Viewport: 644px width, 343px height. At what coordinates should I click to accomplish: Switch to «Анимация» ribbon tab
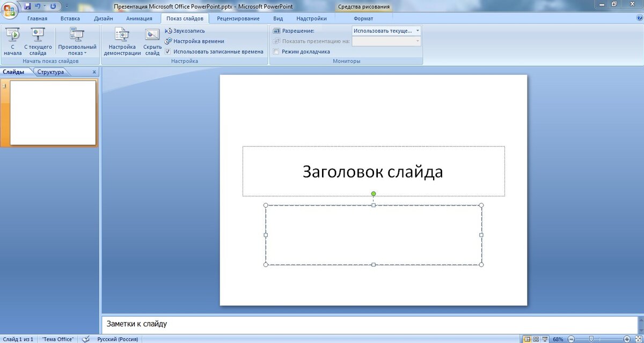pyautogui.click(x=139, y=18)
